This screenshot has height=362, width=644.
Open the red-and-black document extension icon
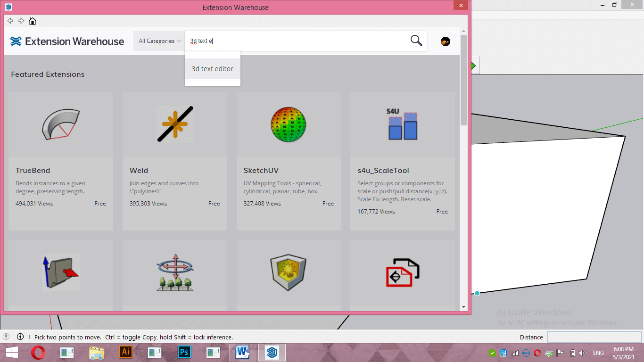(x=402, y=272)
